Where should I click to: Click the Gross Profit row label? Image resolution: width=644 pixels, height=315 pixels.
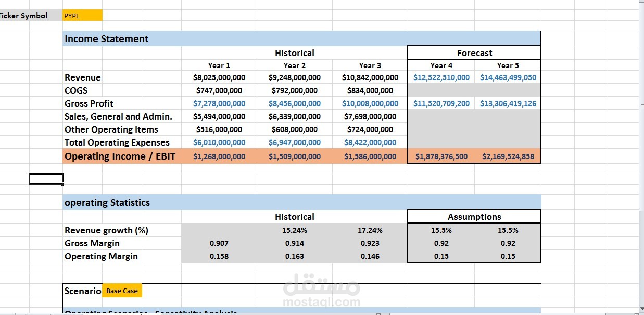tap(89, 103)
